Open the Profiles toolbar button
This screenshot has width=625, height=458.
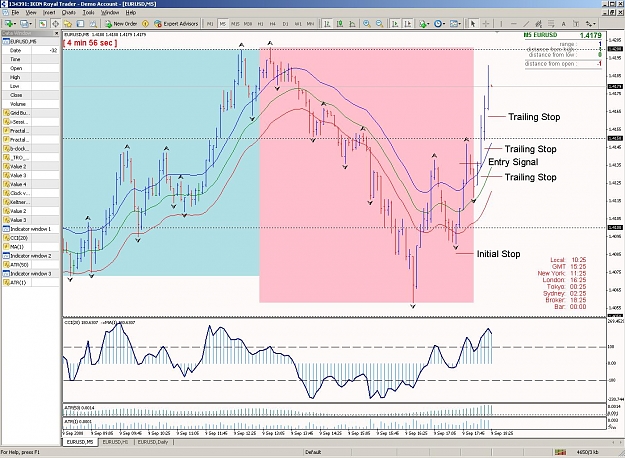(x=24, y=24)
